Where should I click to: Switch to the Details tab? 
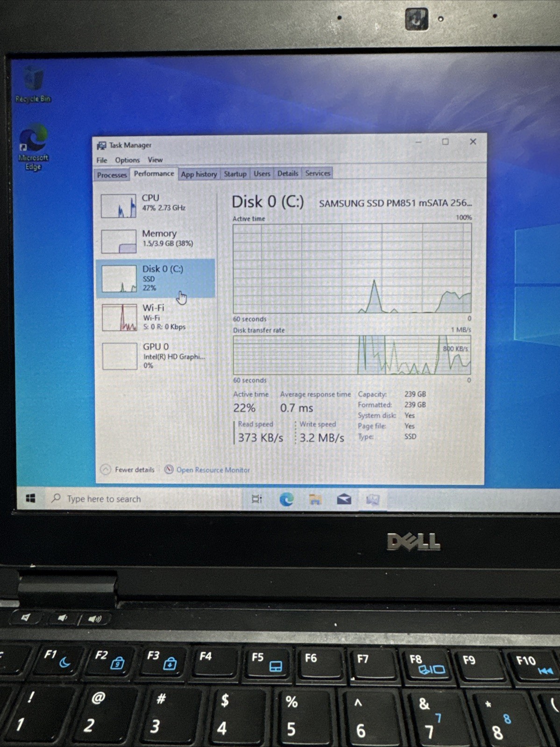click(x=288, y=173)
